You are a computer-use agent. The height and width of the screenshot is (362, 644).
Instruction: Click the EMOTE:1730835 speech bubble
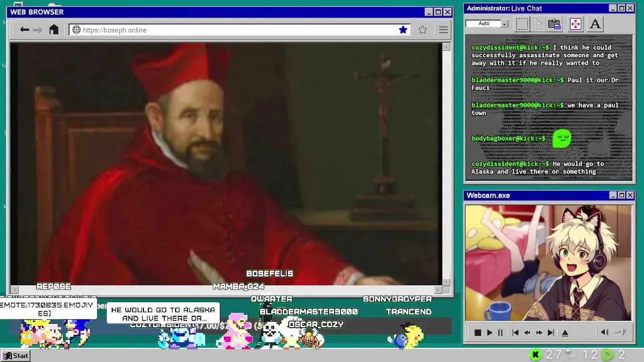click(x=48, y=309)
